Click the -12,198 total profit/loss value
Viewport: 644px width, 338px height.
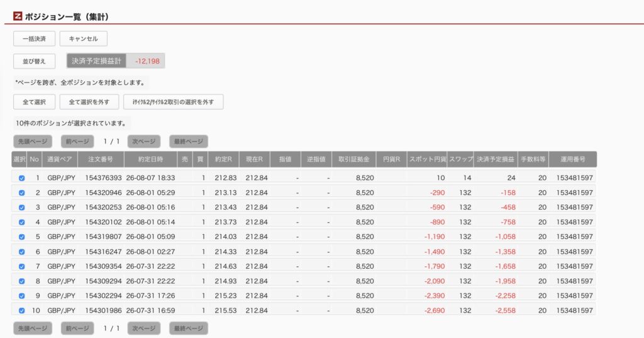[147, 61]
